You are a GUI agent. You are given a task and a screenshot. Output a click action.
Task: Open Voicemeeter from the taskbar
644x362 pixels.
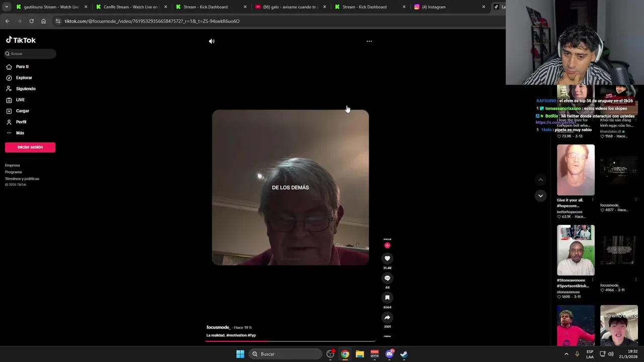click(x=374, y=354)
